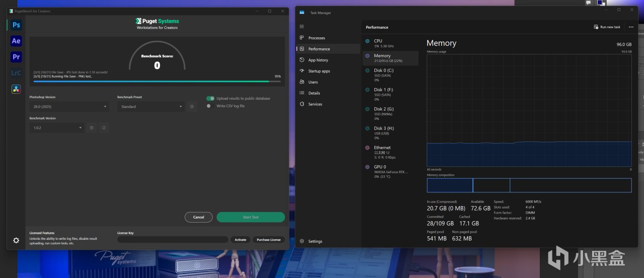644x278 pixels.
Task: Click the Available value 72.6 GB
Action: (x=480, y=208)
